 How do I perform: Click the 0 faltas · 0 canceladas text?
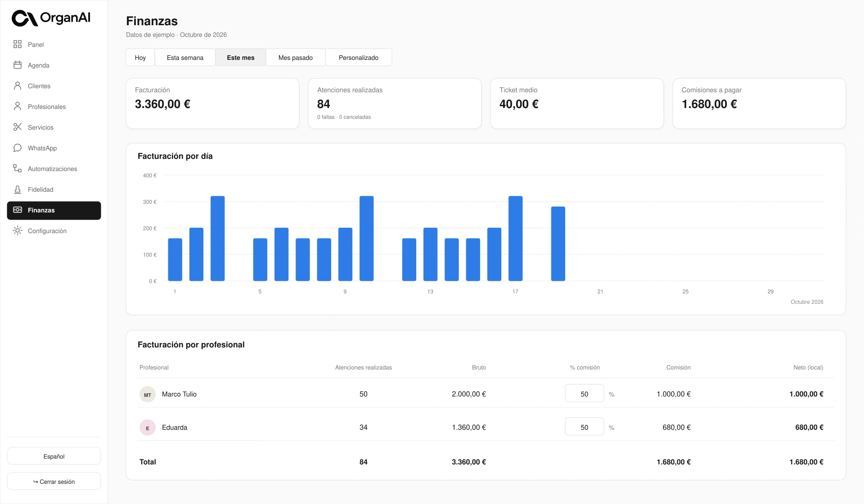point(344,117)
